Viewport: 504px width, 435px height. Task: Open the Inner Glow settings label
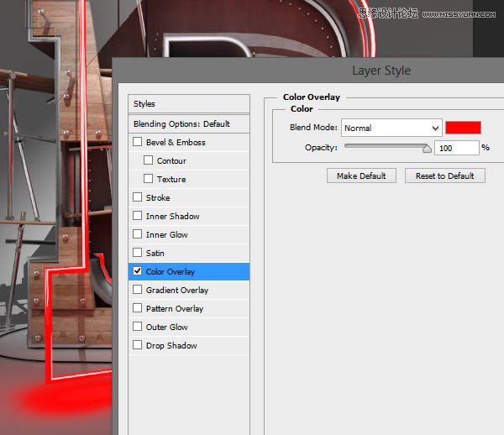[x=166, y=235]
